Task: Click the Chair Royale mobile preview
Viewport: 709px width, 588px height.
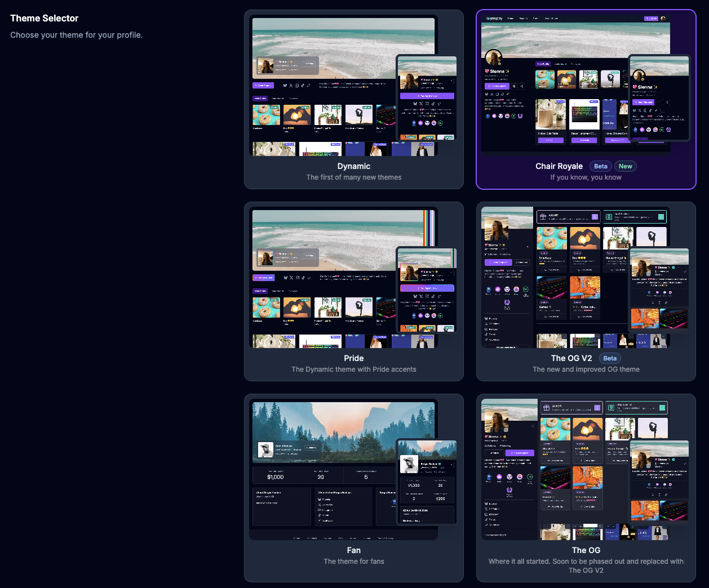Action: click(x=659, y=97)
